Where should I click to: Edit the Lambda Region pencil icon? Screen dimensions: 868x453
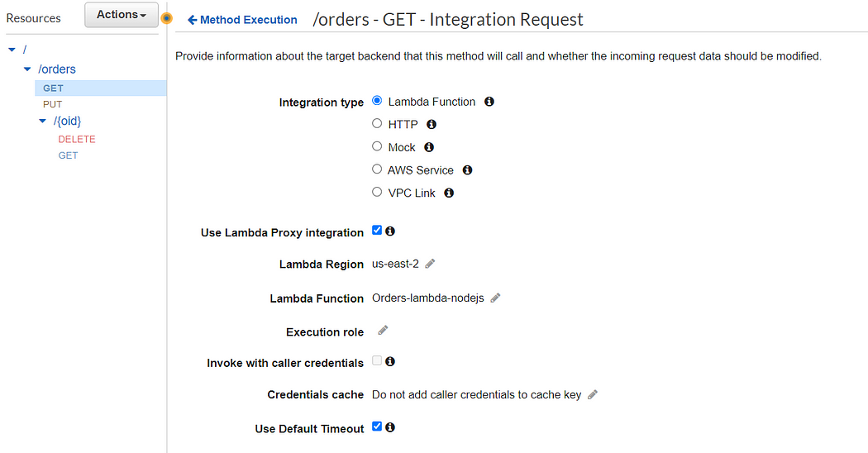(x=430, y=264)
